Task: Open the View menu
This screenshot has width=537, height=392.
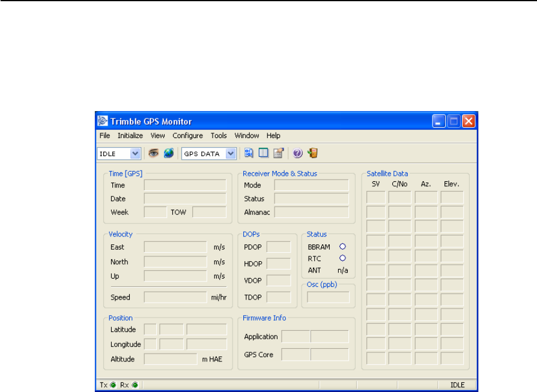Action: pyautogui.click(x=157, y=136)
